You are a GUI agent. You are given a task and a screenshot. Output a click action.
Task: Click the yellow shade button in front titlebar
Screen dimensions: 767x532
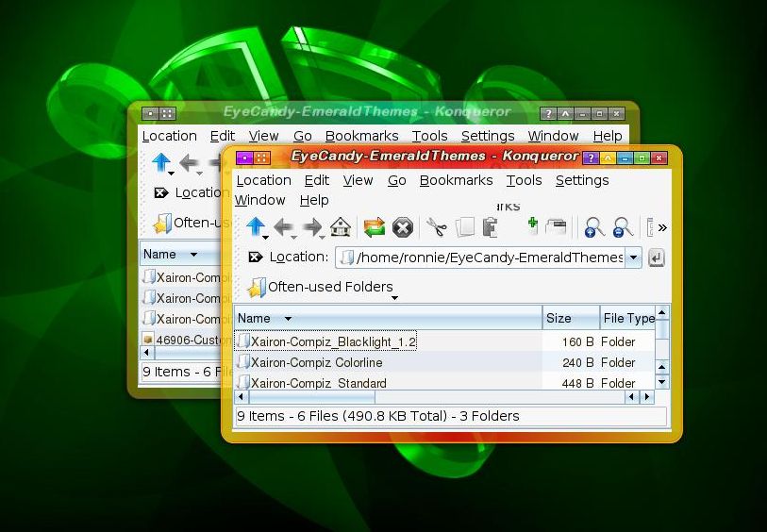(608, 158)
